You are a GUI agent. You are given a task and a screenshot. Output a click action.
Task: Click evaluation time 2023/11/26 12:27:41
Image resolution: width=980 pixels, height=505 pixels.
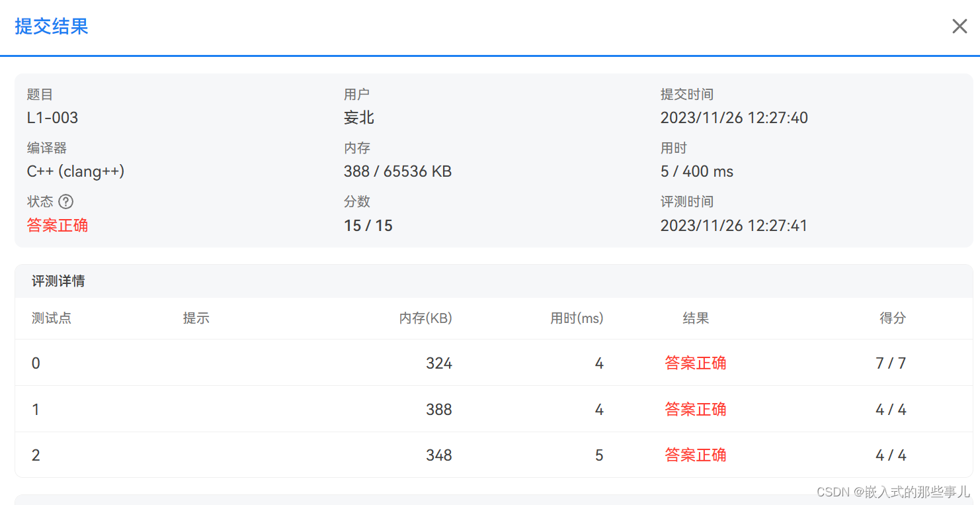coord(734,226)
